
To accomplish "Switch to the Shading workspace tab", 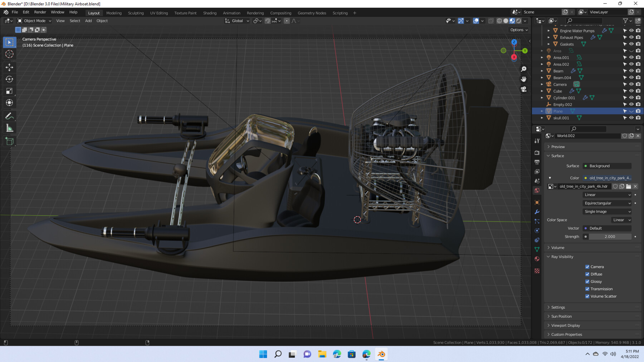I will click(x=210, y=13).
